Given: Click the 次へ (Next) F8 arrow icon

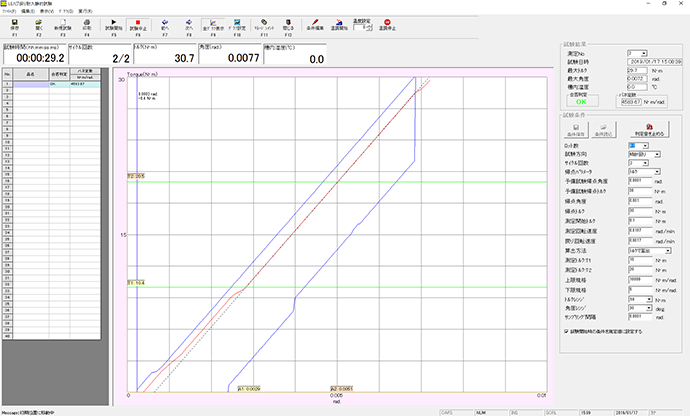Looking at the screenshot, I should click(189, 22).
